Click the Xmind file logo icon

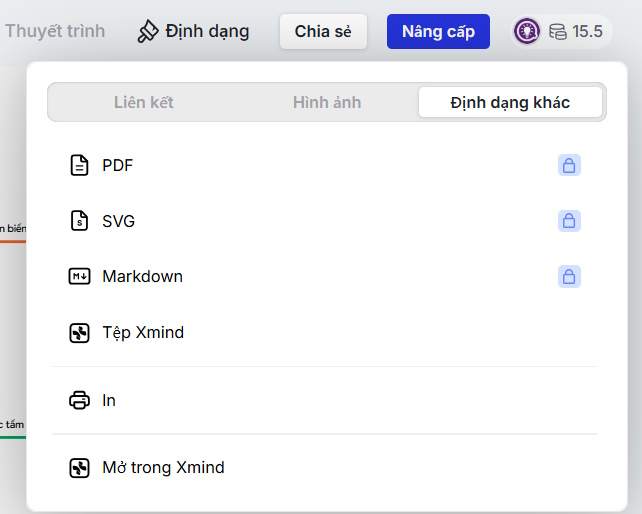79,333
